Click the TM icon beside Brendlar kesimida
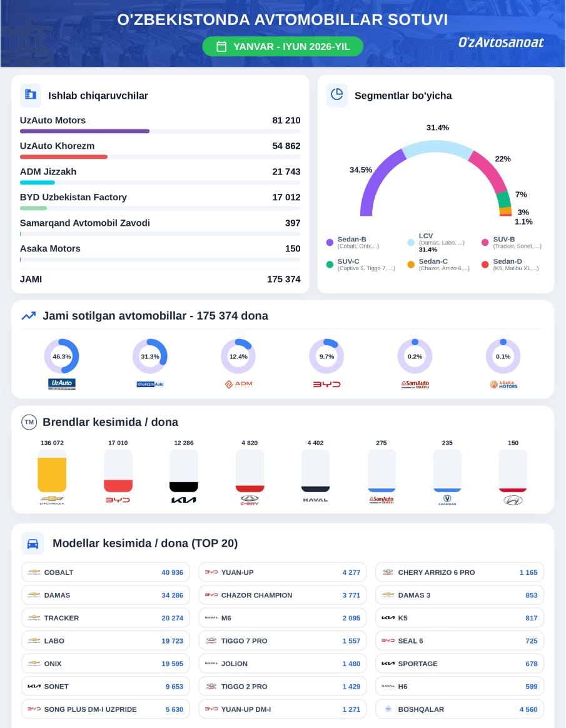566x728 pixels. (29, 422)
